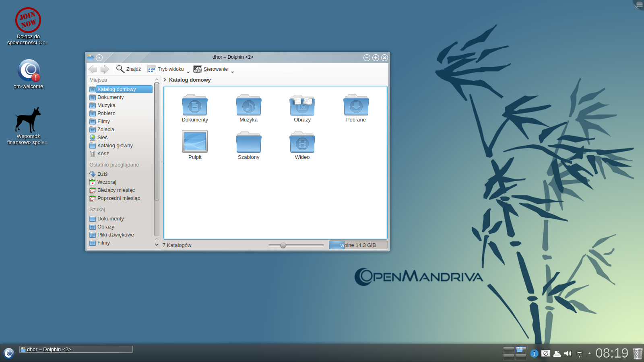
Task: Open Dołącz do społeczności desktop icon
Action: click(28, 27)
